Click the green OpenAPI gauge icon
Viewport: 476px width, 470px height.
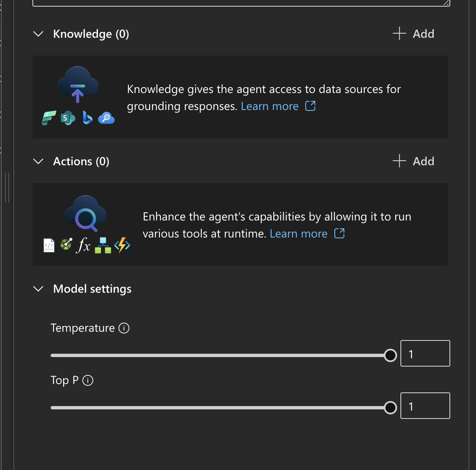click(66, 244)
